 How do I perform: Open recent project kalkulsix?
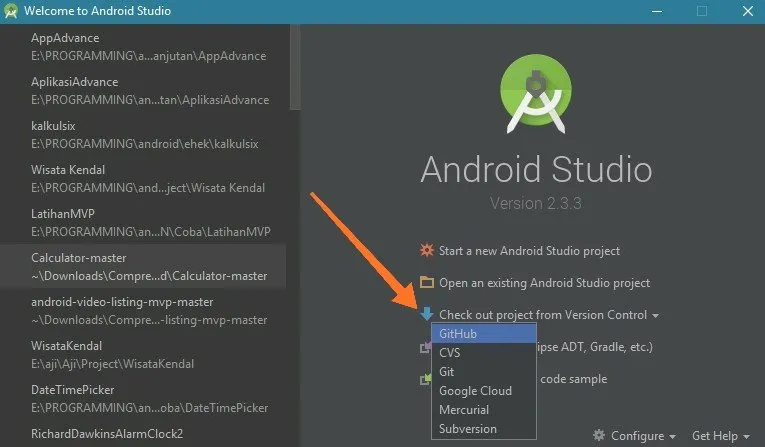coord(144,135)
